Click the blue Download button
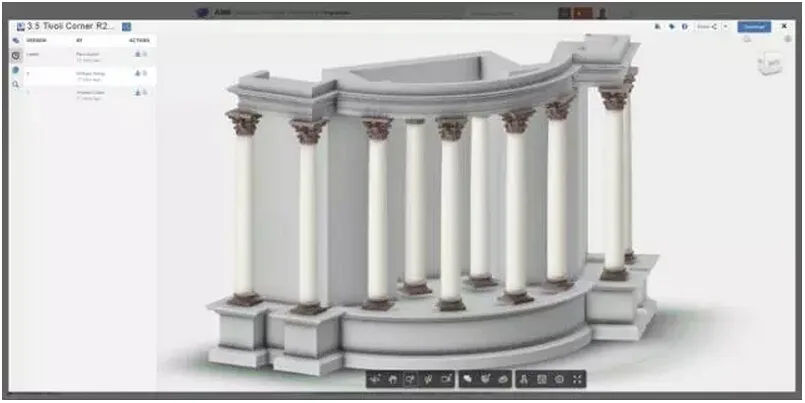The image size is (805, 403). tap(754, 27)
